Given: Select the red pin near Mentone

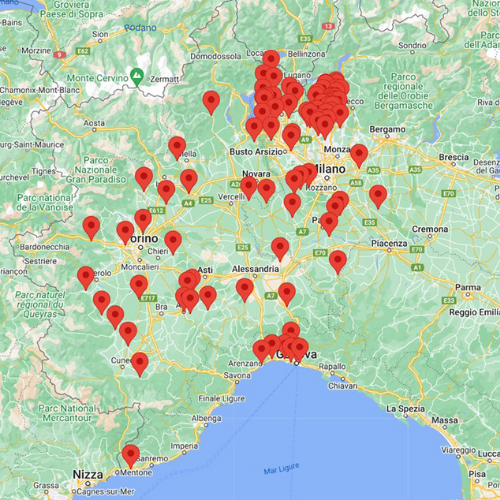Looking at the screenshot, I should pyautogui.click(x=131, y=456).
